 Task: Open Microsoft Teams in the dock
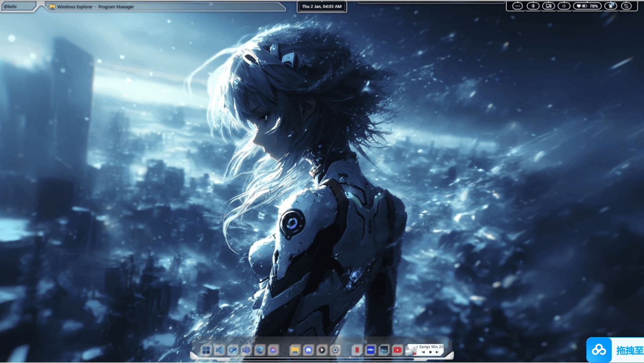(x=247, y=350)
